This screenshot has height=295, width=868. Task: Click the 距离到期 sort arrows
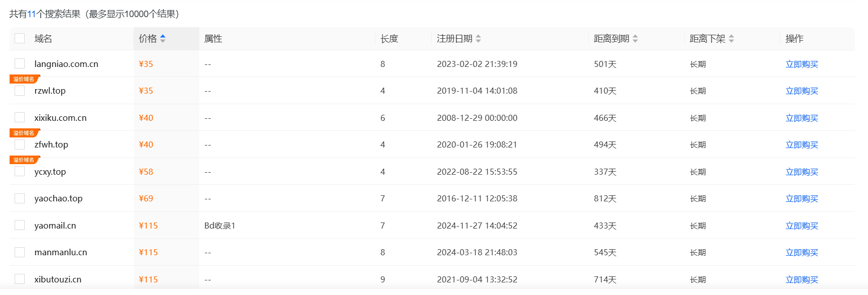[x=635, y=39]
